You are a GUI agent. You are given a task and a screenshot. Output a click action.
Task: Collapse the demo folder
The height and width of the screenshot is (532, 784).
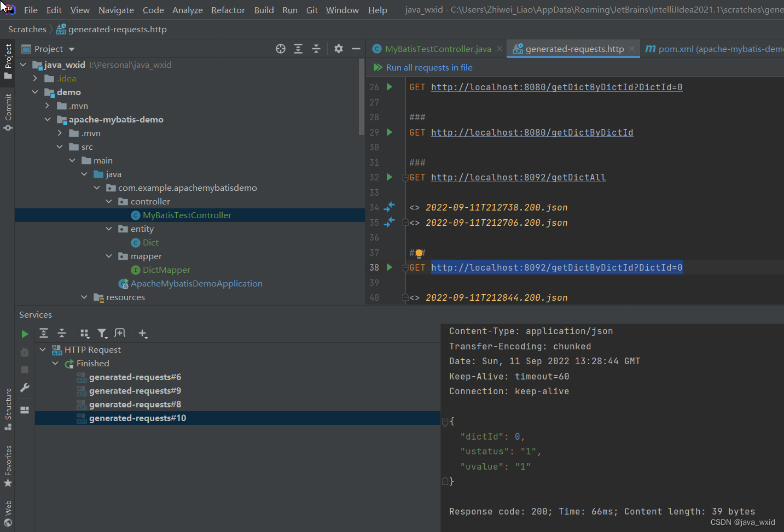click(x=35, y=92)
